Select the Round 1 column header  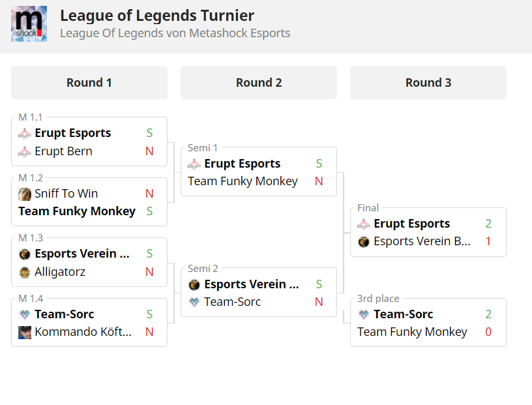[89, 82]
